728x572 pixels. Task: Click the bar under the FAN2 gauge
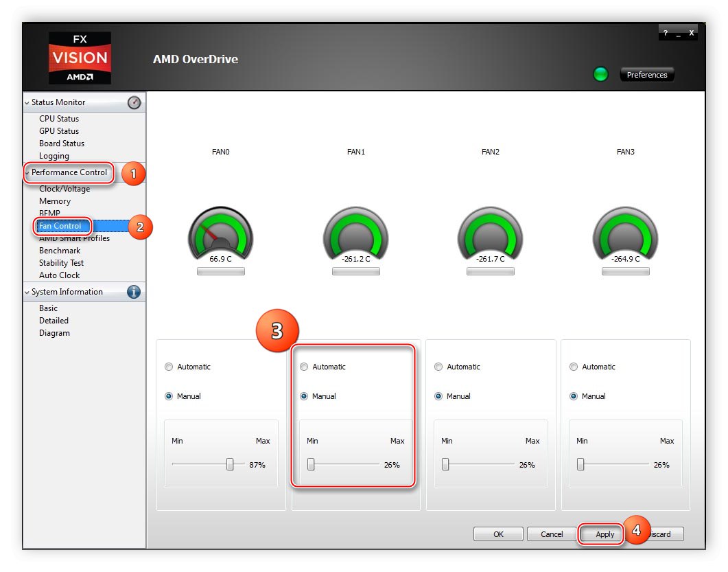(x=491, y=271)
